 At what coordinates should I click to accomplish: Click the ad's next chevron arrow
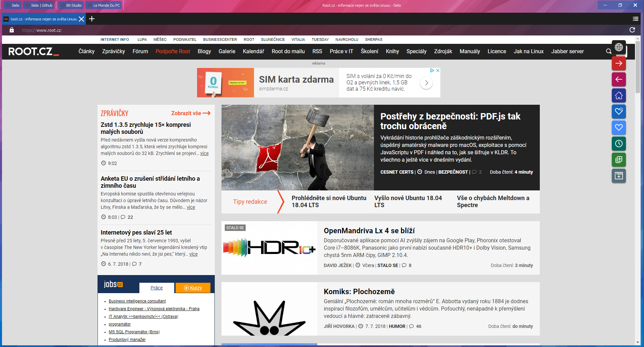click(x=426, y=83)
